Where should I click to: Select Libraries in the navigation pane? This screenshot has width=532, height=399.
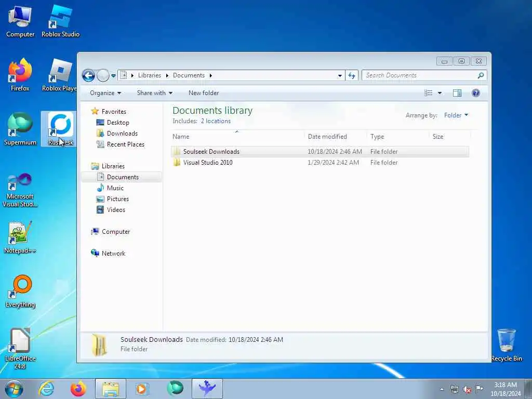pyautogui.click(x=108, y=166)
